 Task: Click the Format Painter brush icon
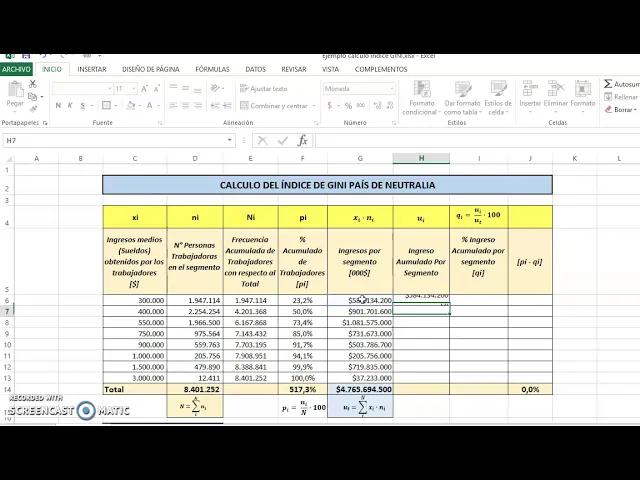click(33, 109)
